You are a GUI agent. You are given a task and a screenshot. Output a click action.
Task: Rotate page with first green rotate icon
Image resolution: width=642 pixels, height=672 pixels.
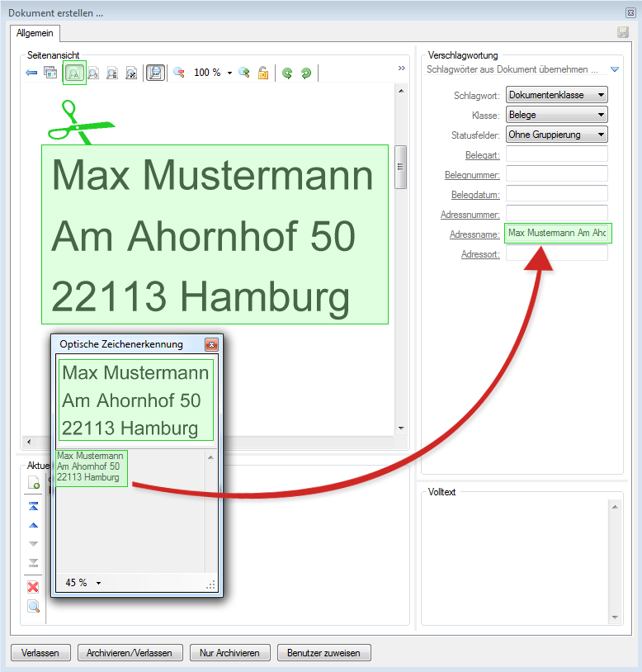click(x=287, y=73)
